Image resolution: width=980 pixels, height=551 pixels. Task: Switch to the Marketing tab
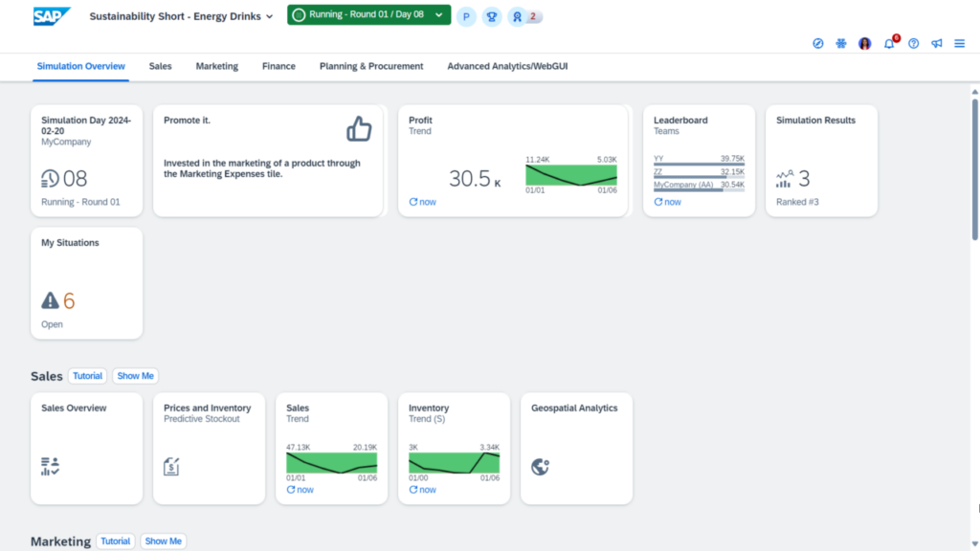[217, 66]
